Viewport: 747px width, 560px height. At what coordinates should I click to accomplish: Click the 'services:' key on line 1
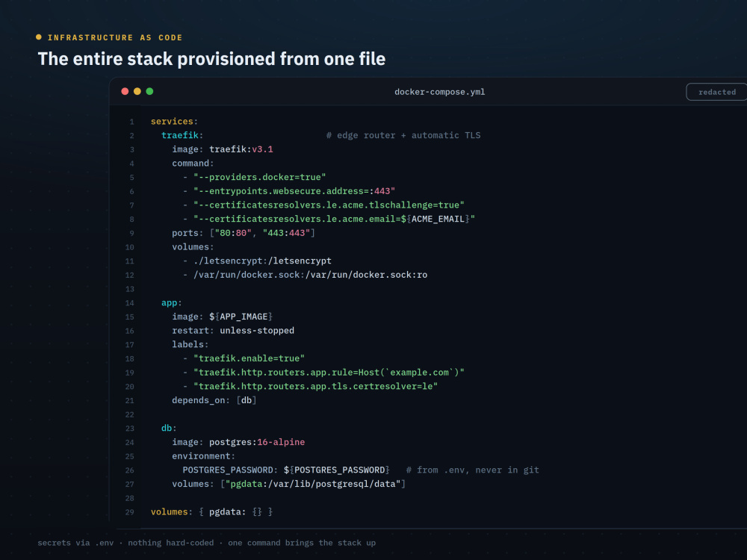coord(174,122)
